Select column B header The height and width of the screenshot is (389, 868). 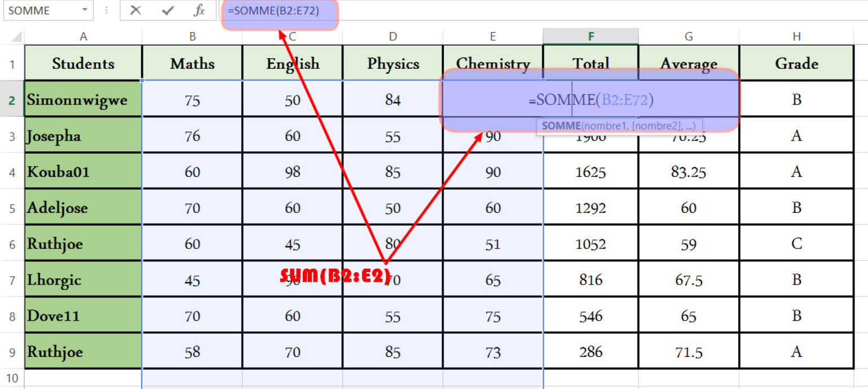pos(192,37)
